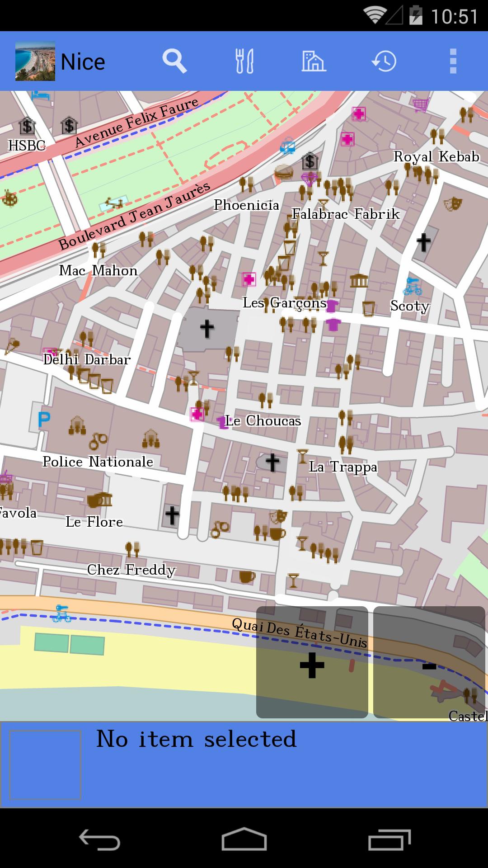Tap the battery status icon
Screen dimensions: 488x868
tap(416, 16)
